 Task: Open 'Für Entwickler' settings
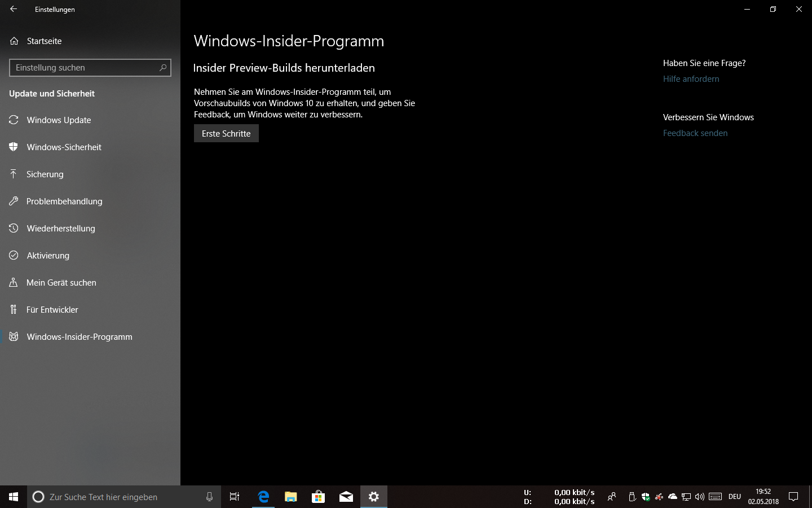click(x=90, y=309)
